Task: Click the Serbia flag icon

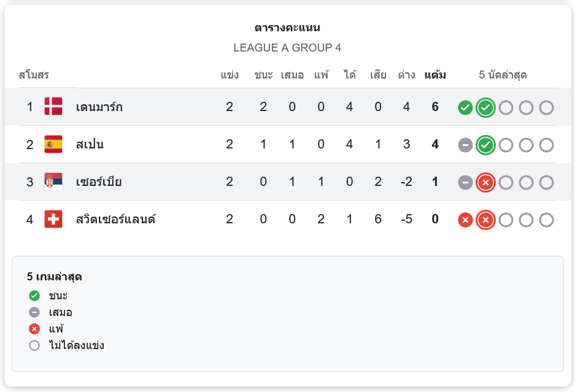Action: 53,182
